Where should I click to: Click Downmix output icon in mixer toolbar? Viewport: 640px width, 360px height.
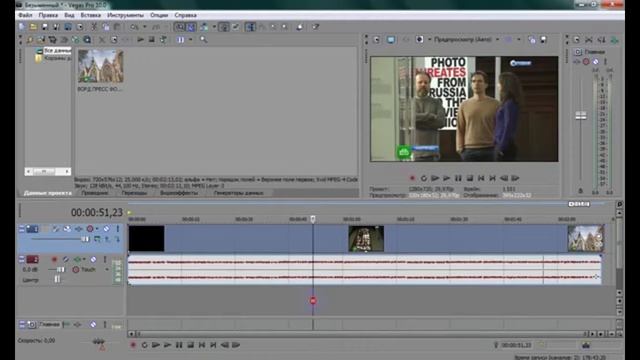[x=589, y=40]
